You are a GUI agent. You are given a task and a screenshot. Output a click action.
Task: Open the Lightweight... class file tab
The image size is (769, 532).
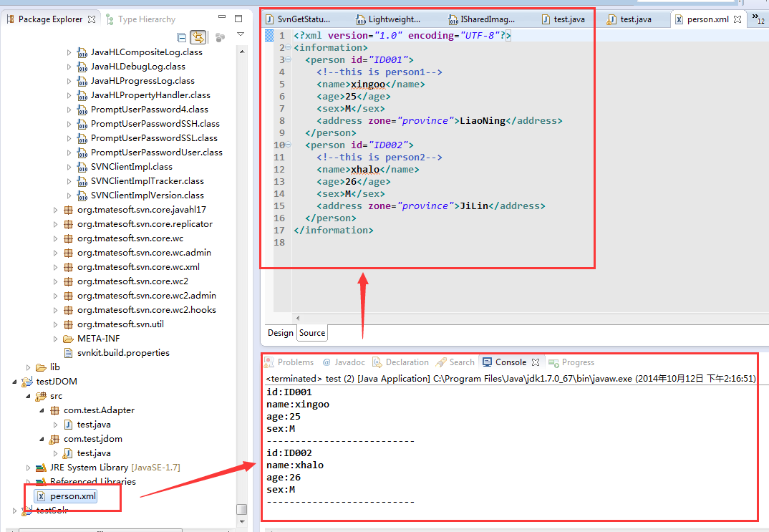[388, 19]
